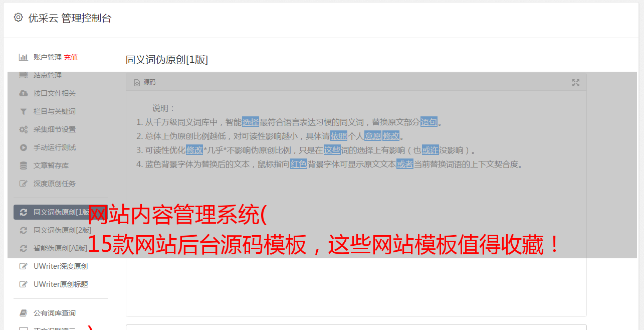Open the database icon for 文章暂存库

(x=23, y=166)
